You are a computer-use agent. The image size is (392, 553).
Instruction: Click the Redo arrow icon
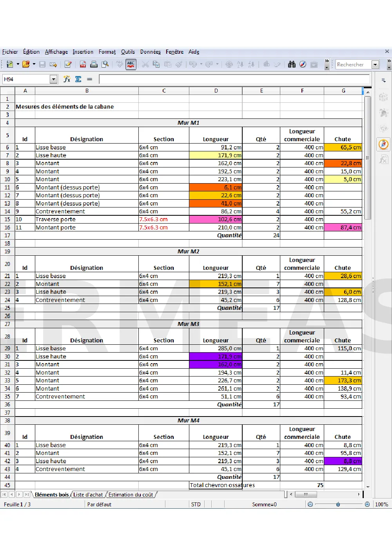(x=209, y=64)
